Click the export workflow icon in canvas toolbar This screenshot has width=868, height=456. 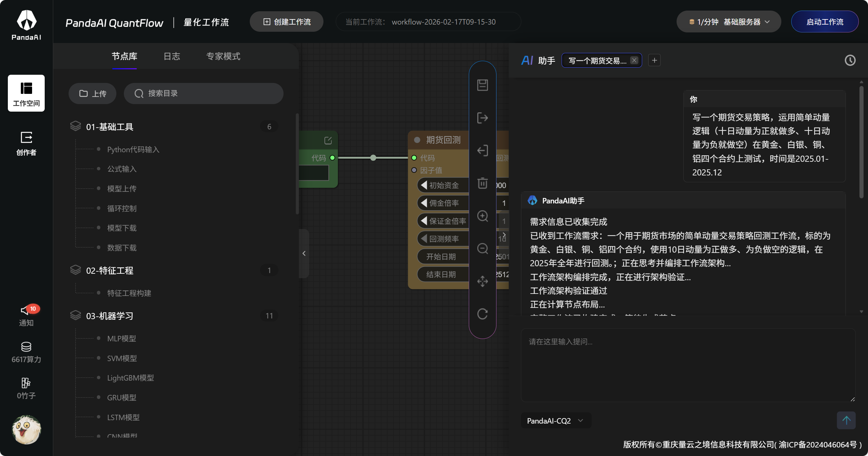[x=482, y=118]
